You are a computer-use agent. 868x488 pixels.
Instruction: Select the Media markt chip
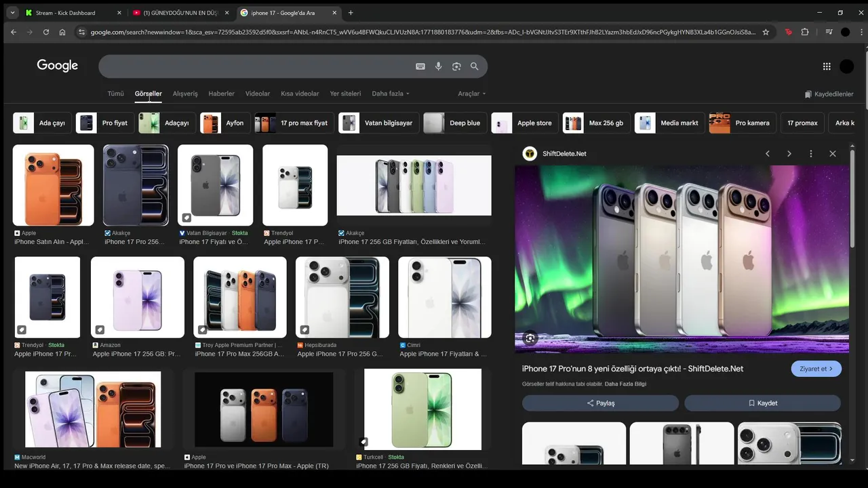point(670,123)
